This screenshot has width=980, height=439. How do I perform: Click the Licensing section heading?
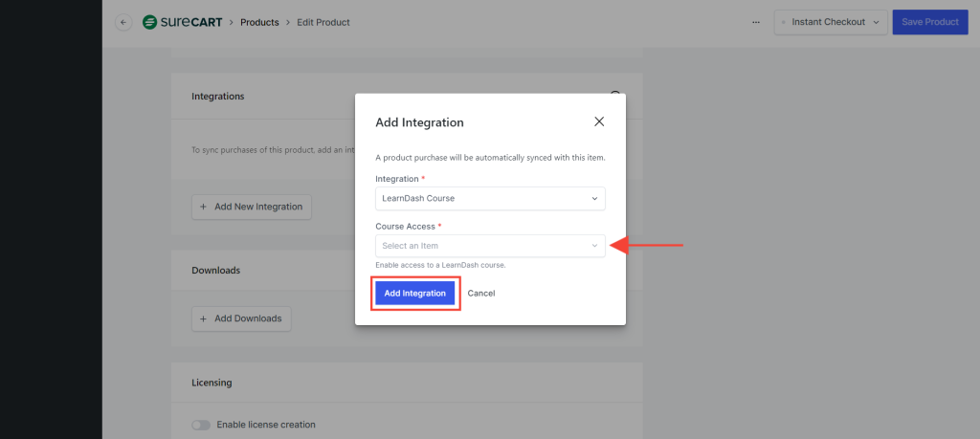pos(212,383)
